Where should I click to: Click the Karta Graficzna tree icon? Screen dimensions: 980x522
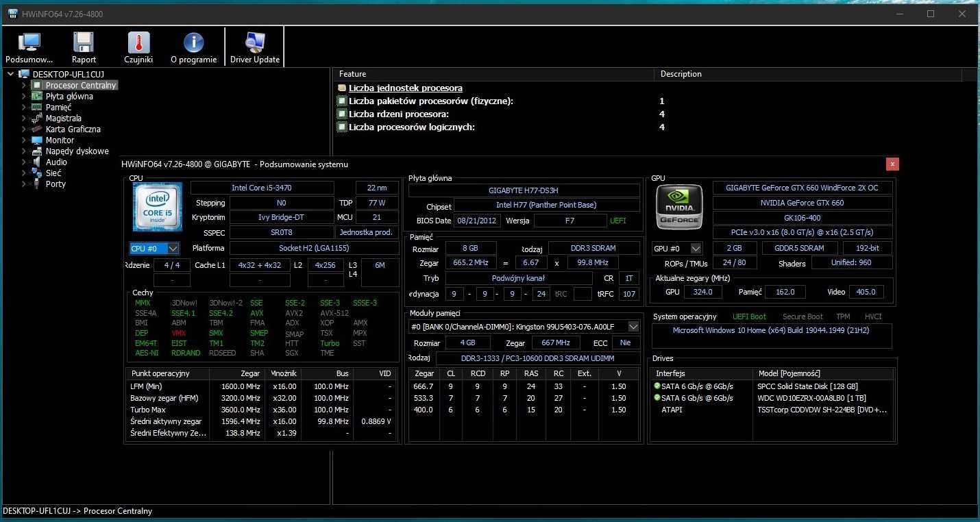(x=37, y=129)
